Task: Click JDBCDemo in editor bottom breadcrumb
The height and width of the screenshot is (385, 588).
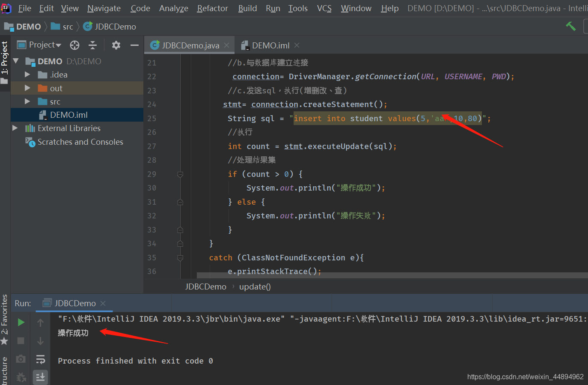Action: (x=205, y=287)
